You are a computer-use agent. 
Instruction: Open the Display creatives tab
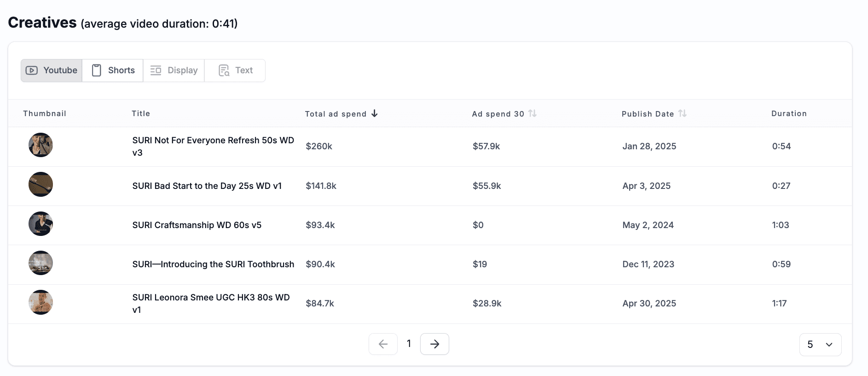point(174,70)
